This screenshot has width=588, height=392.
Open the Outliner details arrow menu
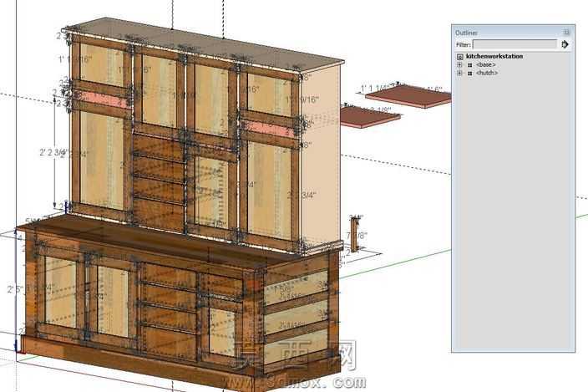565,44
